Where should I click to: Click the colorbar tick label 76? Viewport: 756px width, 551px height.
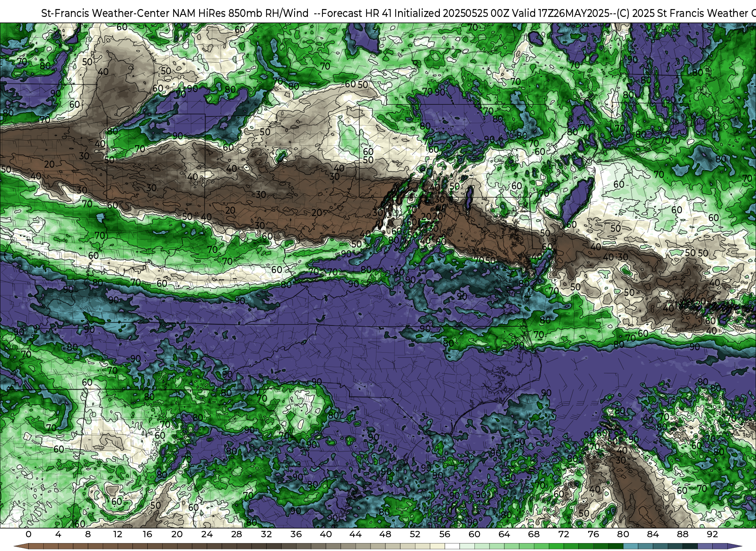593,534
